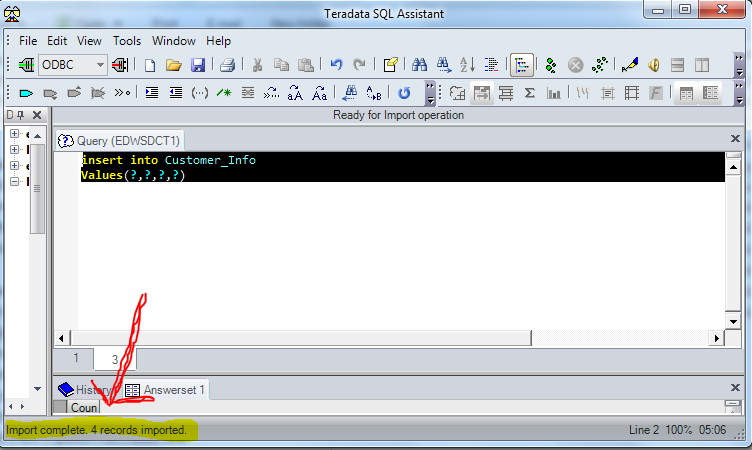Open Find with binoculars icon

point(419,65)
